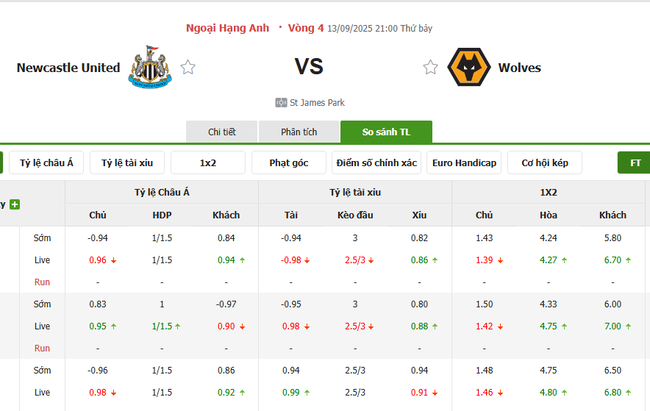Open the Chi tiết tab
This screenshot has width=650, height=411.
(x=222, y=132)
